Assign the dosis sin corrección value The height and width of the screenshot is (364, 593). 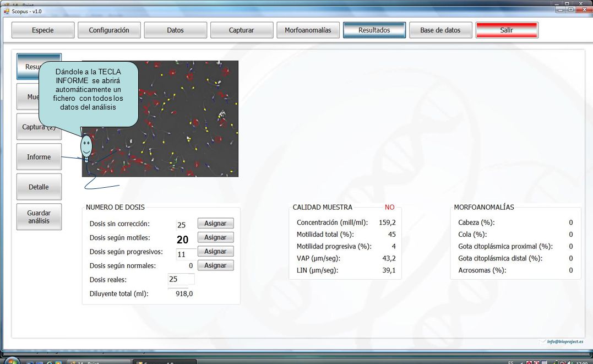coord(216,223)
